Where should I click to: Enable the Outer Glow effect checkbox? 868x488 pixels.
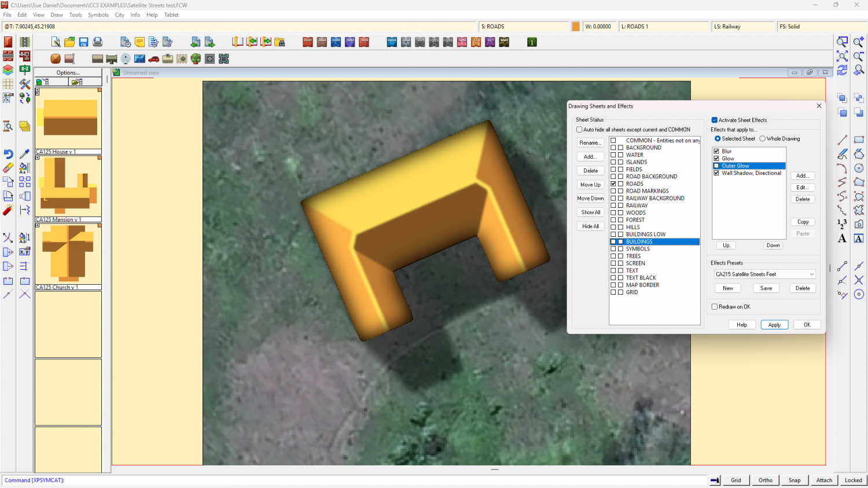(x=716, y=166)
